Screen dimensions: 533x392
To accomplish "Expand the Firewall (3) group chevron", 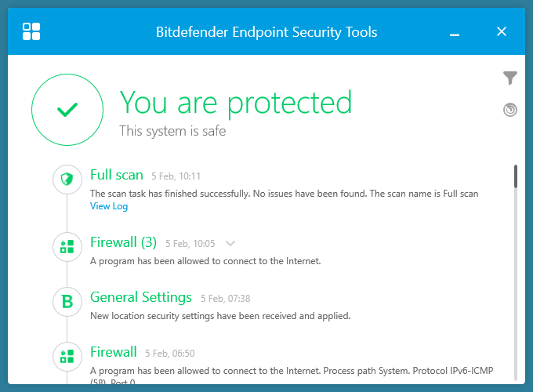I will point(230,243).
